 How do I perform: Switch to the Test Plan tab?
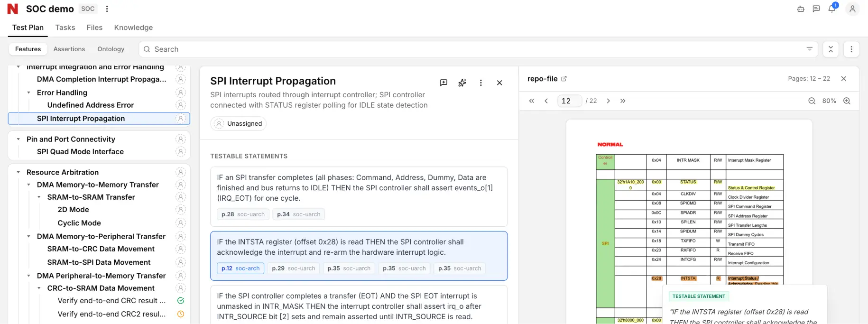28,28
